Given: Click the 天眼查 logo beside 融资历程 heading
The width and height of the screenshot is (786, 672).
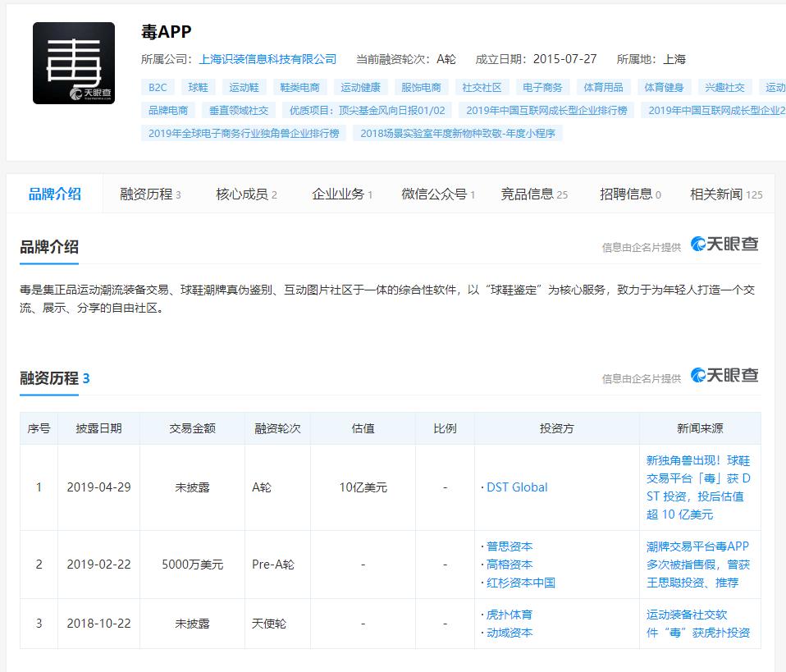Looking at the screenshot, I should coord(726,376).
